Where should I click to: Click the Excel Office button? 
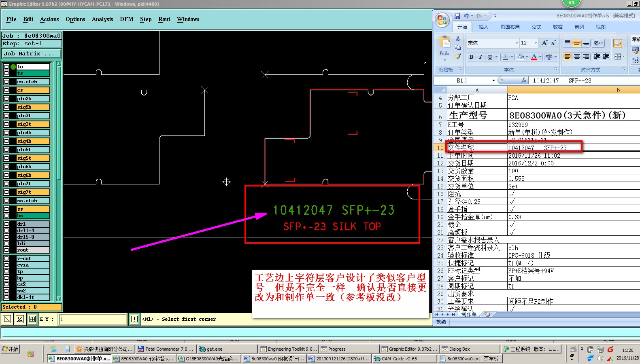point(442,19)
